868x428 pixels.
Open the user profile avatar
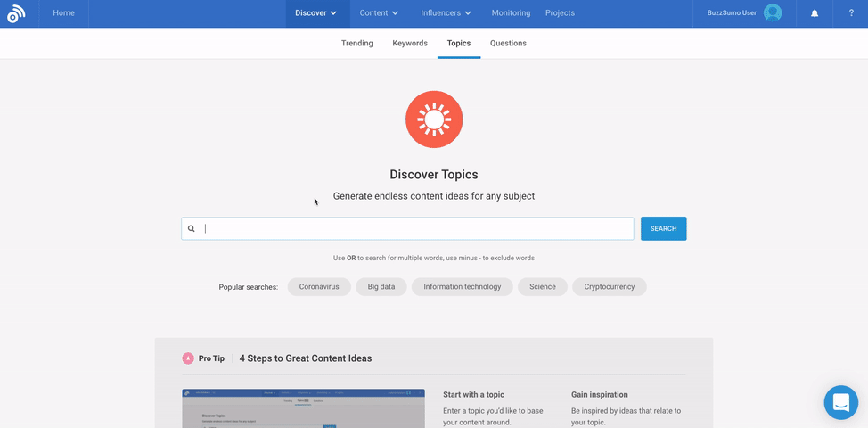point(773,13)
